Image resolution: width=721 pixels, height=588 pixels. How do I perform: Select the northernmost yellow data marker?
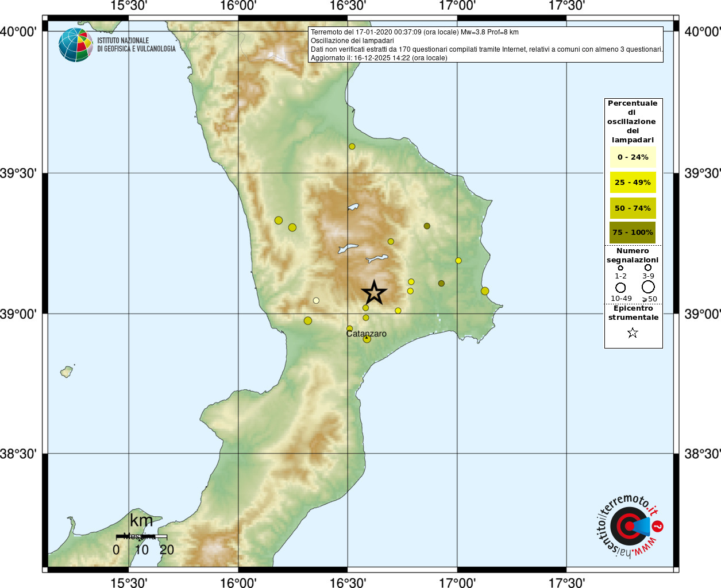pos(352,146)
